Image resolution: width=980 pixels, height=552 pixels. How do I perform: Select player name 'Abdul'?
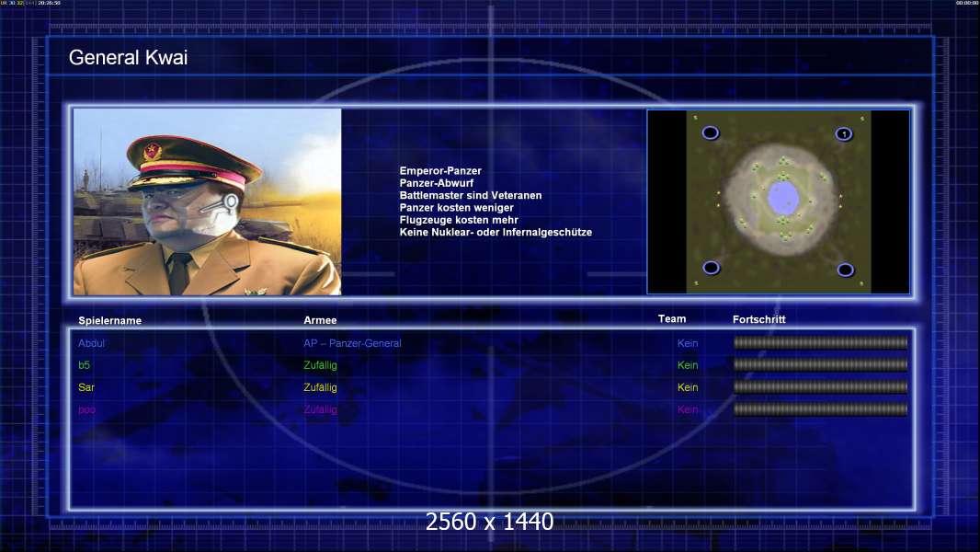(x=91, y=343)
